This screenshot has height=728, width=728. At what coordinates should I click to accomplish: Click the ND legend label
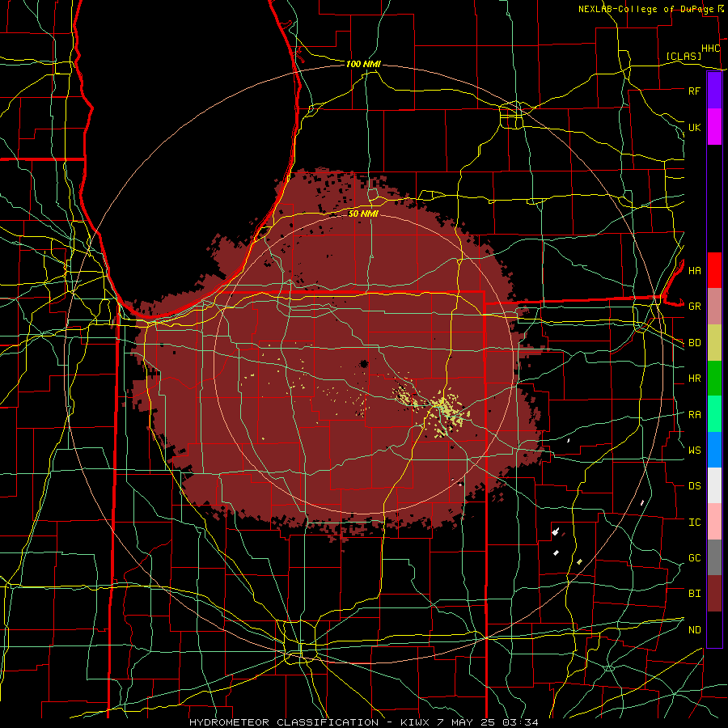coord(694,630)
